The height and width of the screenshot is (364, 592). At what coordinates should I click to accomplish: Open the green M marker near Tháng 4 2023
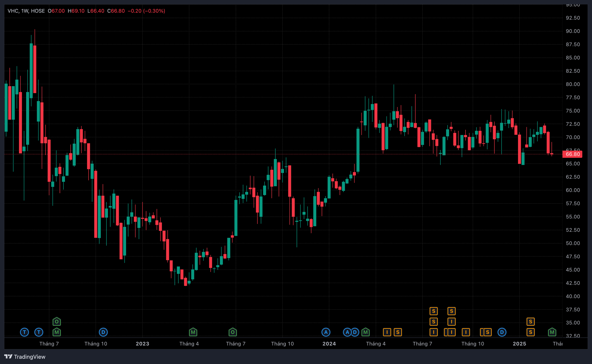193,332
